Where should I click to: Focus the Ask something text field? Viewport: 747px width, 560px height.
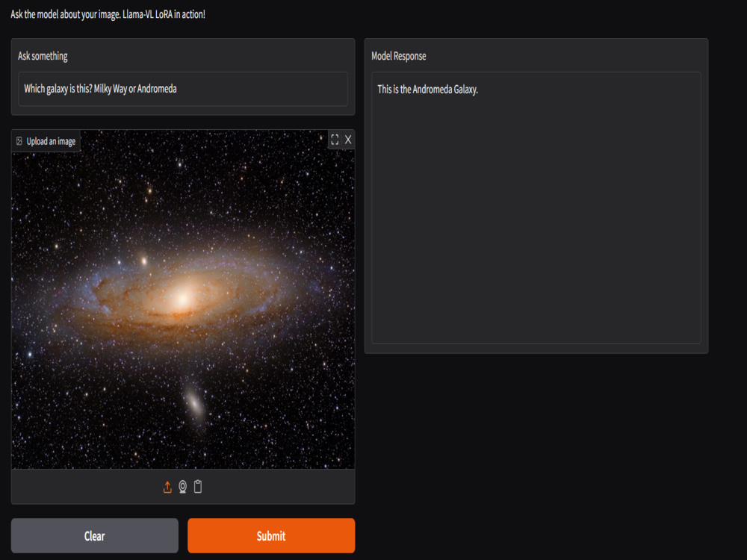pos(183,89)
